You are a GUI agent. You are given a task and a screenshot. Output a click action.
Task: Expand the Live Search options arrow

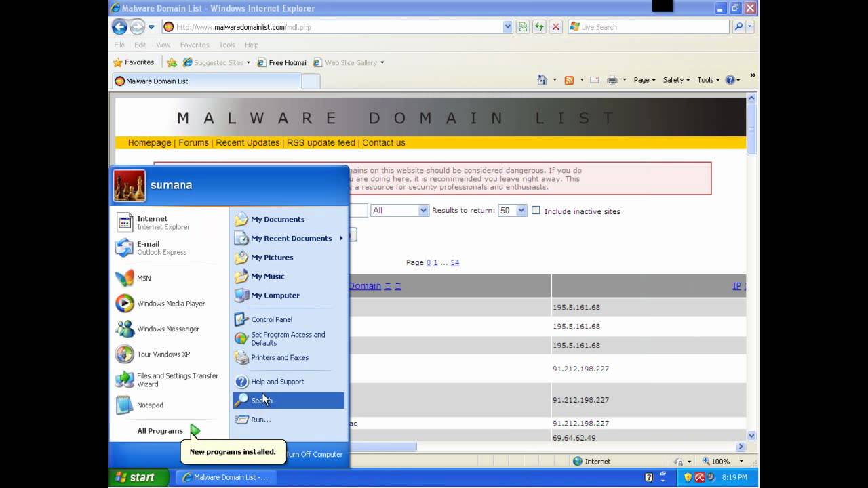(x=750, y=27)
